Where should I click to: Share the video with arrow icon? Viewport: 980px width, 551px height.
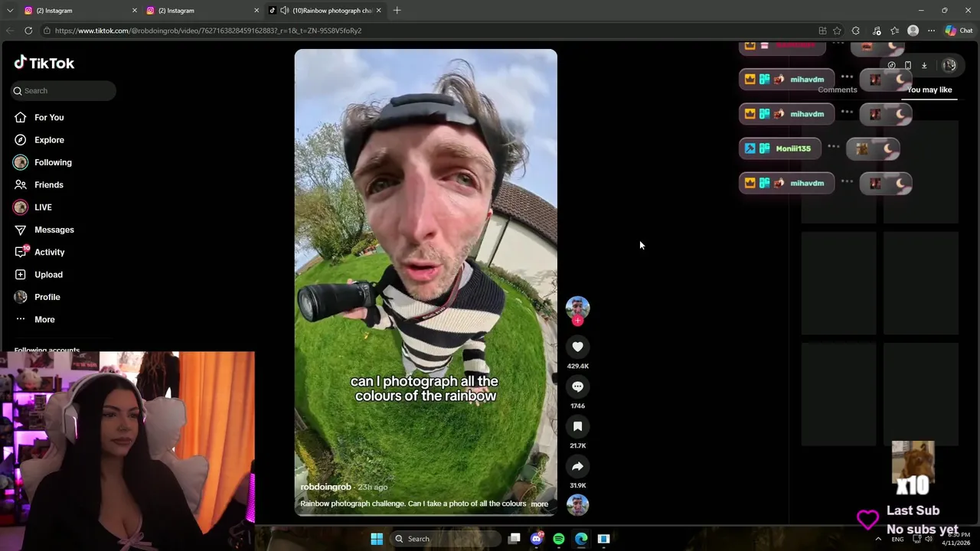577,466
